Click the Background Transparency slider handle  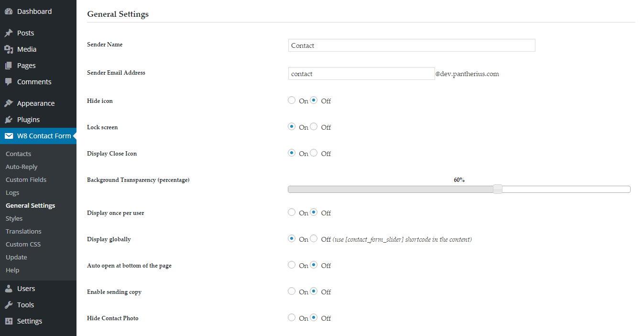(x=498, y=189)
